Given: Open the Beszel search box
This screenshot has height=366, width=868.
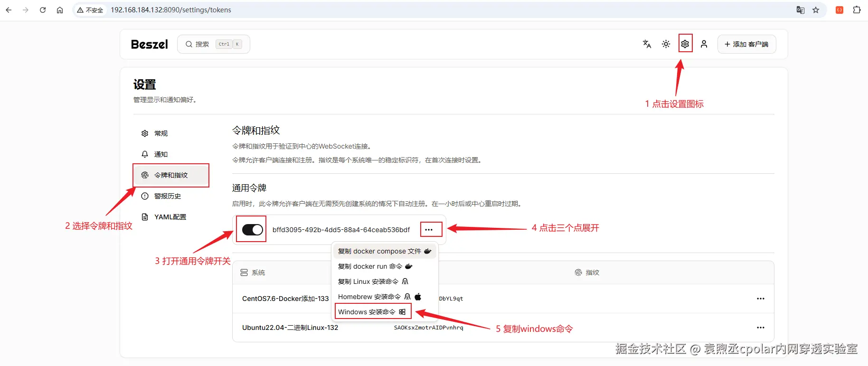Looking at the screenshot, I should [x=214, y=44].
